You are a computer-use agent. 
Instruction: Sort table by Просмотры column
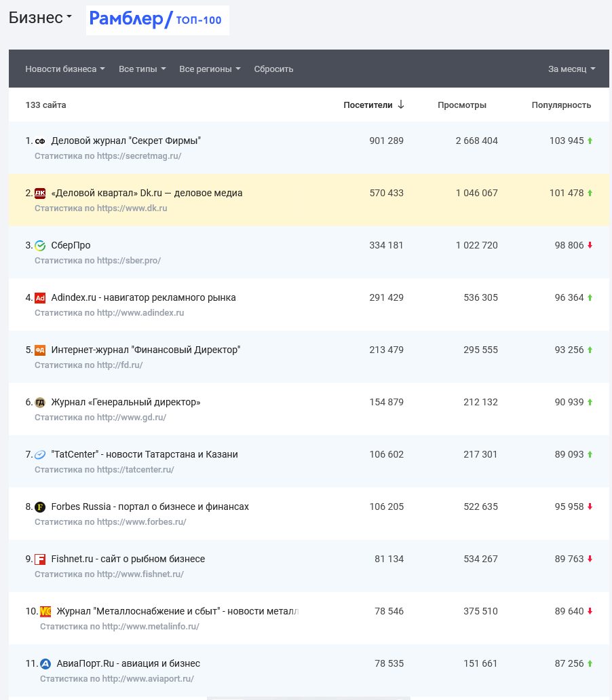click(461, 105)
